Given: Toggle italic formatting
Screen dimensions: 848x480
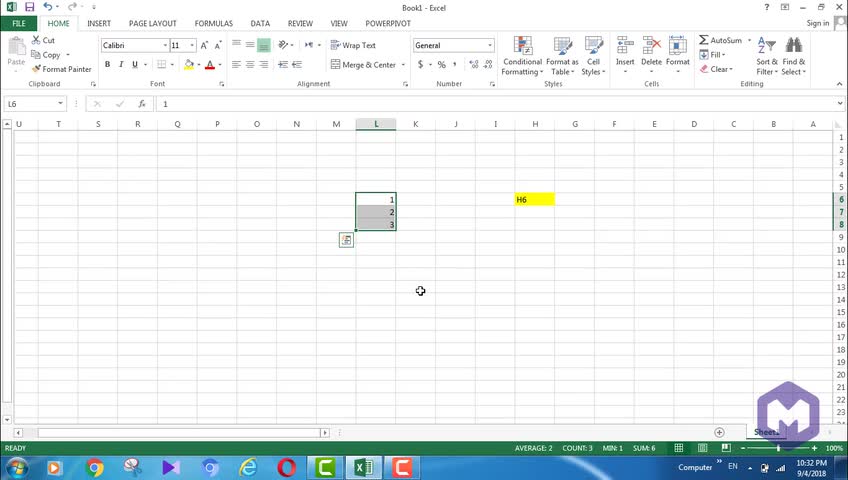Looking at the screenshot, I should (121, 64).
